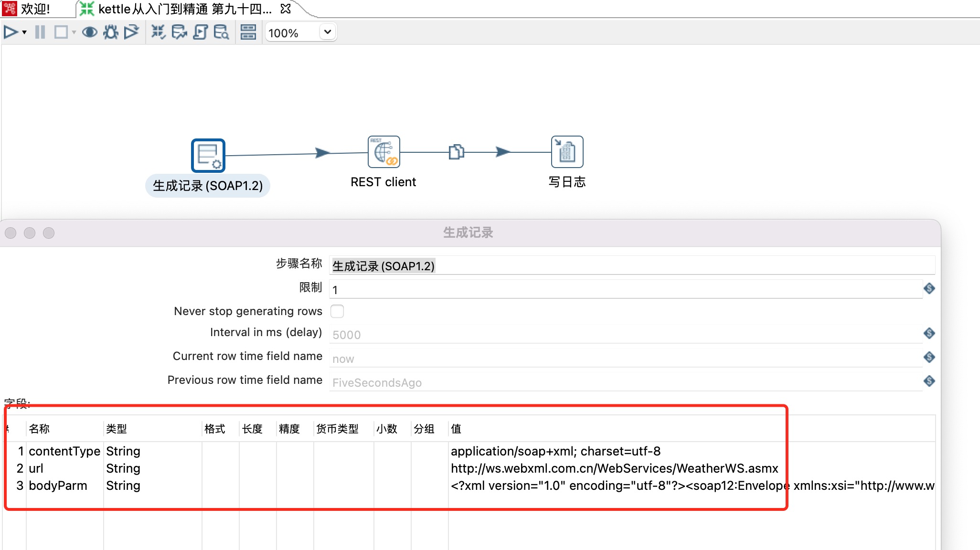Select the REST client step

(x=383, y=152)
